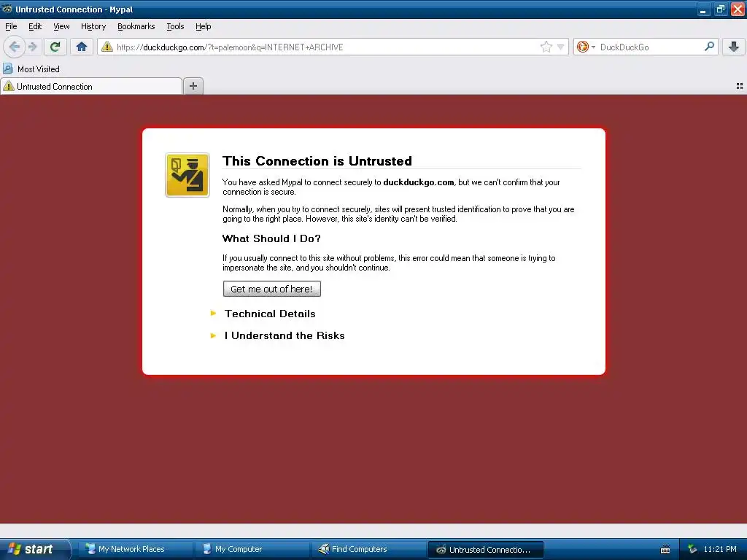Close the Mypal browser window
747x560 pixels.
point(738,9)
